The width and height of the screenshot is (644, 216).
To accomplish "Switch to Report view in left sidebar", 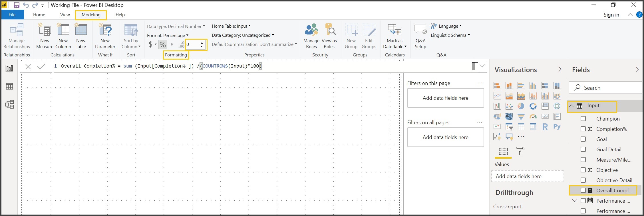I will pos(9,68).
